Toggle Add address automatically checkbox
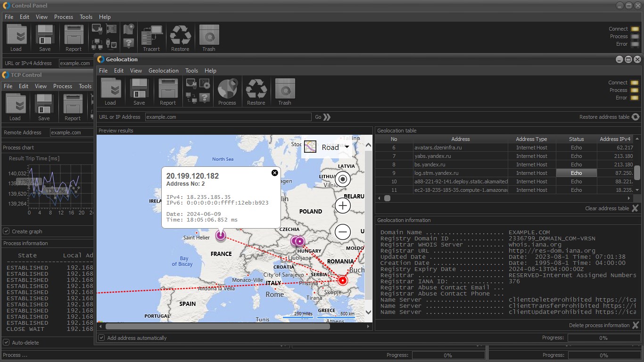The width and height of the screenshot is (644, 362). pyautogui.click(x=101, y=338)
